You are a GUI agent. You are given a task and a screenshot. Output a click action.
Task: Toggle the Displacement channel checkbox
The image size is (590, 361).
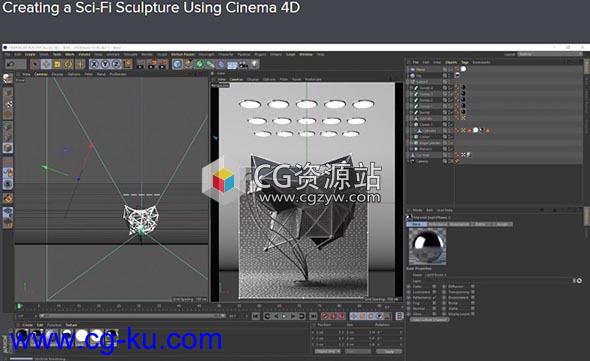[x=473, y=314]
